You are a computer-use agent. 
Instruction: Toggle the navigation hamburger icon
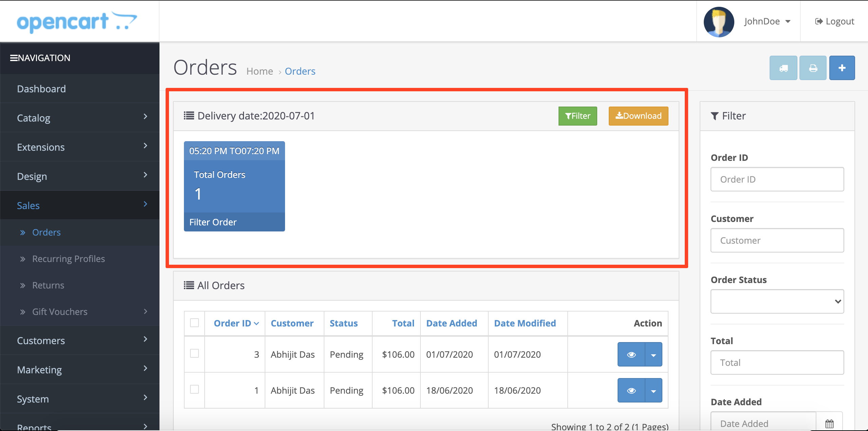[x=14, y=58]
